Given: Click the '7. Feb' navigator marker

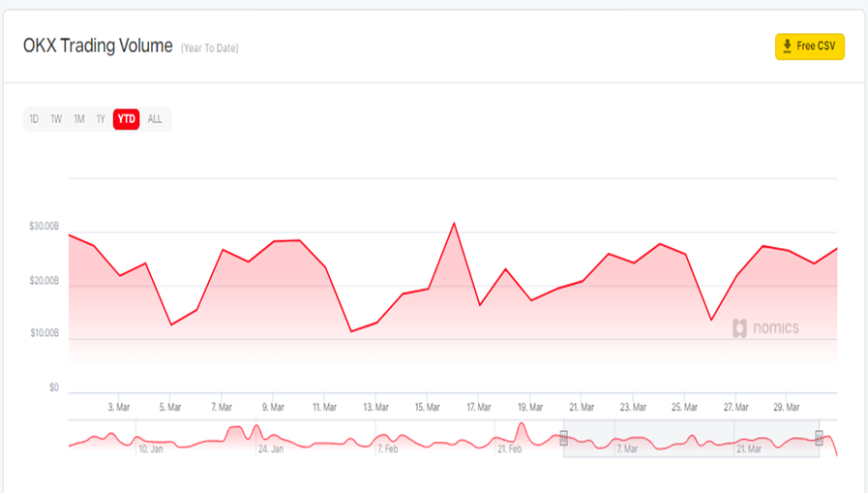Looking at the screenshot, I should point(387,449).
